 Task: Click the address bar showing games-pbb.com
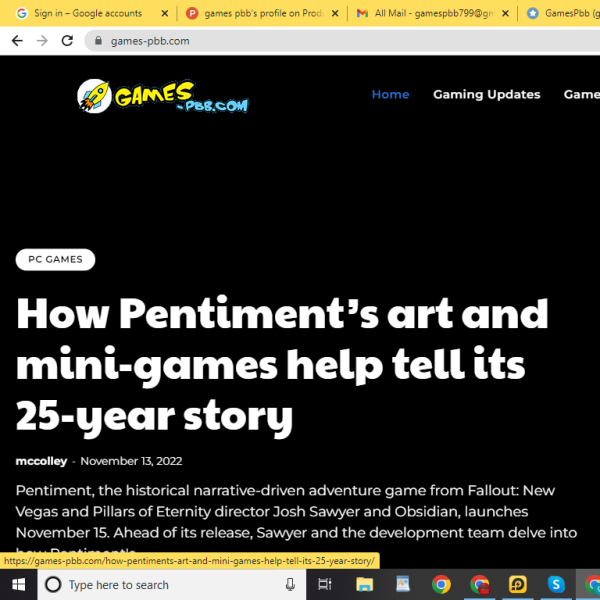pyautogui.click(x=300, y=41)
